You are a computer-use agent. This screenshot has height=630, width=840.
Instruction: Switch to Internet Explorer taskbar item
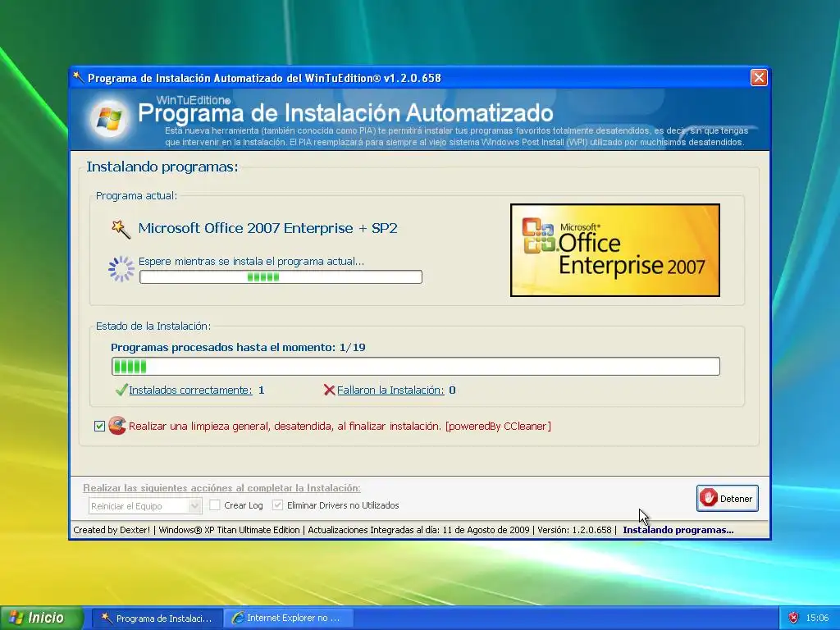(x=286, y=619)
